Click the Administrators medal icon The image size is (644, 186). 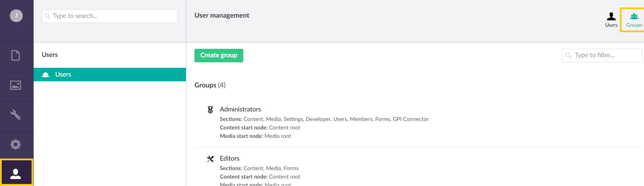tap(210, 109)
